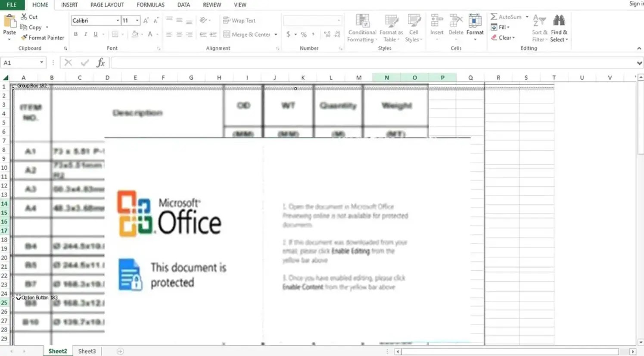The height and width of the screenshot is (356, 644).
Task: Toggle Bold formatting
Action: tap(76, 34)
